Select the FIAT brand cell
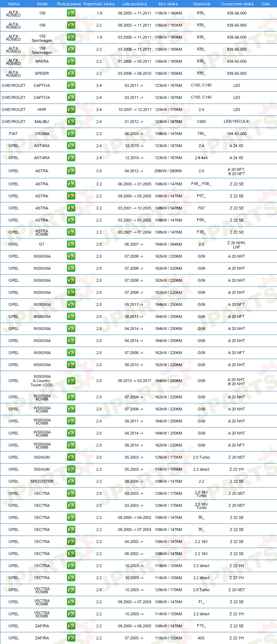Screen dimensions: 277x644 point(13,134)
